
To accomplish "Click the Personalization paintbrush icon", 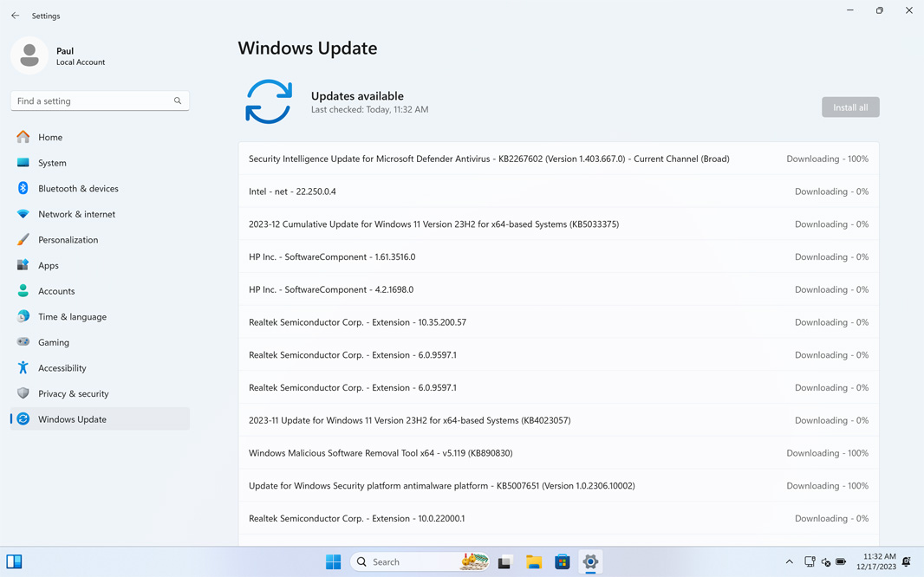I will point(23,240).
